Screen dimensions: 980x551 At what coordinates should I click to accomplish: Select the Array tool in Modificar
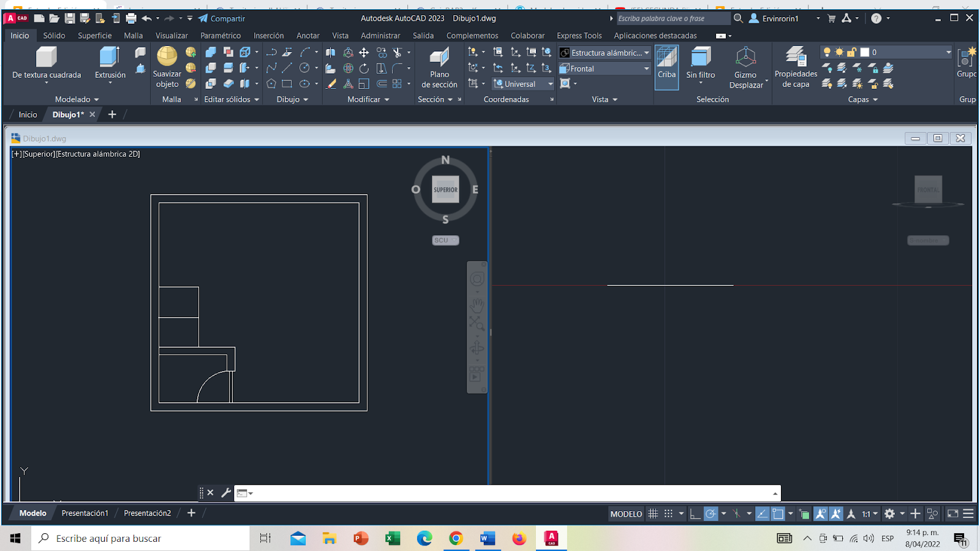click(x=398, y=84)
